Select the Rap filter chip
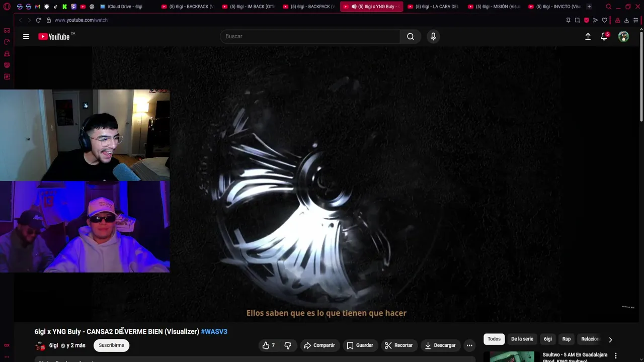The width and height of the screenshot is (644, 362). coord(567,339)
